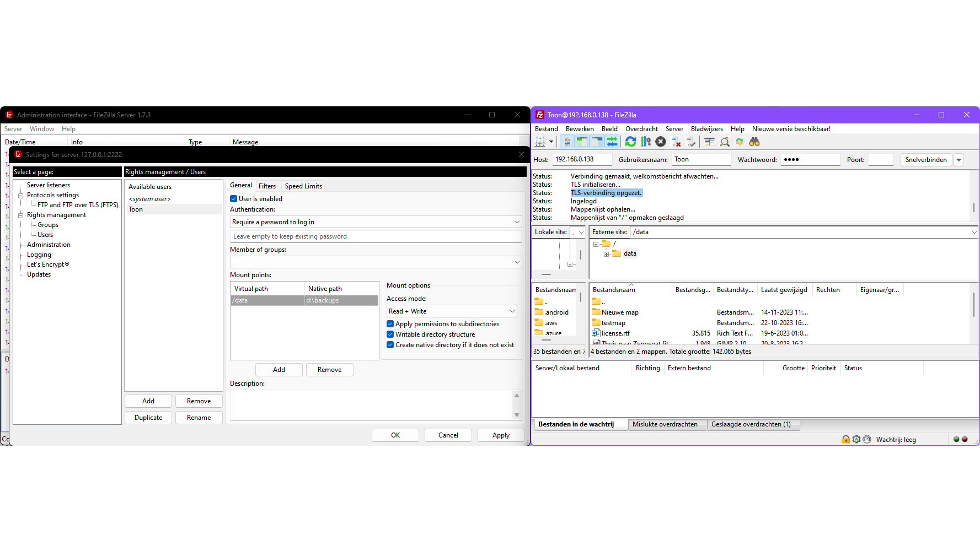
Task: Open the Lokale site path dropdown
Action: 581,232
